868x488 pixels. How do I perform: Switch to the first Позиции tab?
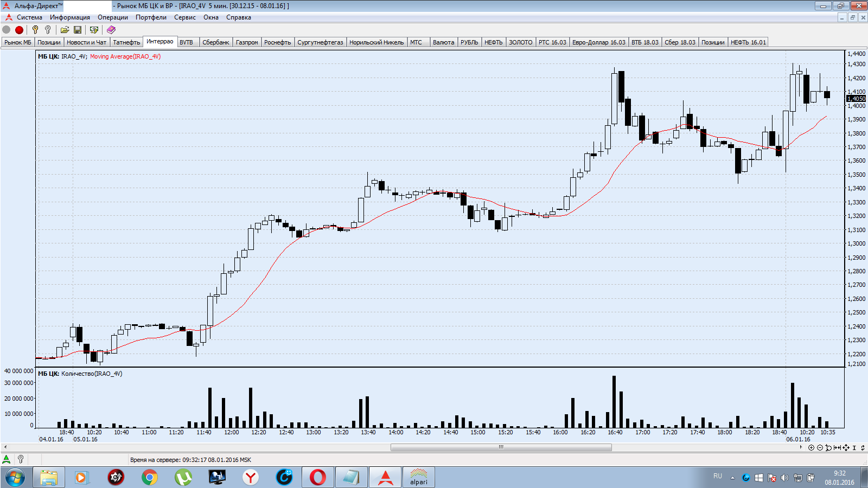click(x=49, y=42)
